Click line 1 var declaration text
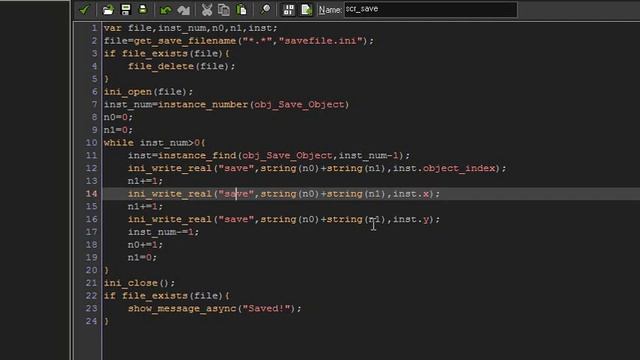Screen dimensions: 640x360 [x=190, y=28]
